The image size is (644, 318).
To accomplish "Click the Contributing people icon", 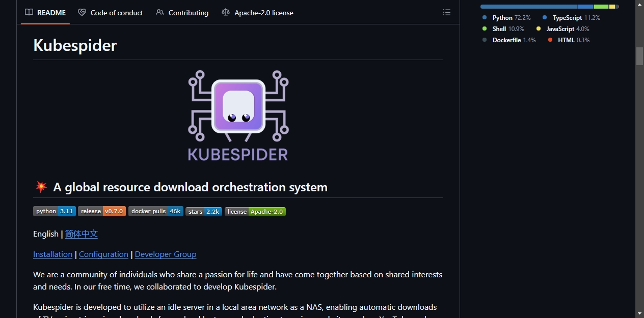I will pyautogui.click(x=160, y=12).
